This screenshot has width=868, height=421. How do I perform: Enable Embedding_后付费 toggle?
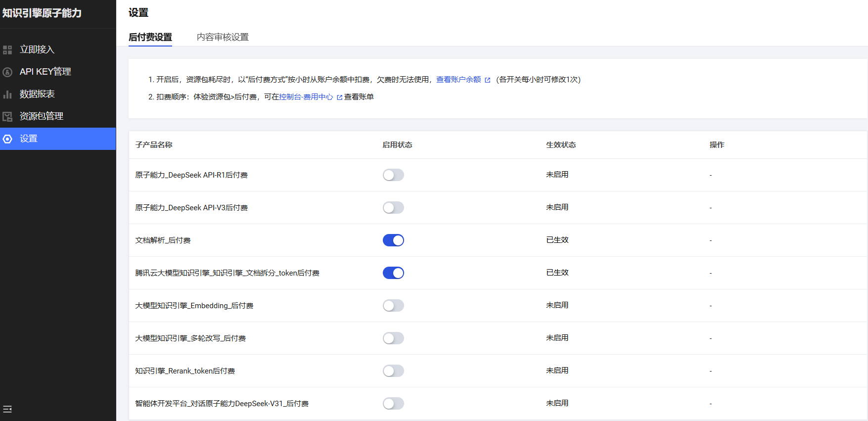click(393, 306)
